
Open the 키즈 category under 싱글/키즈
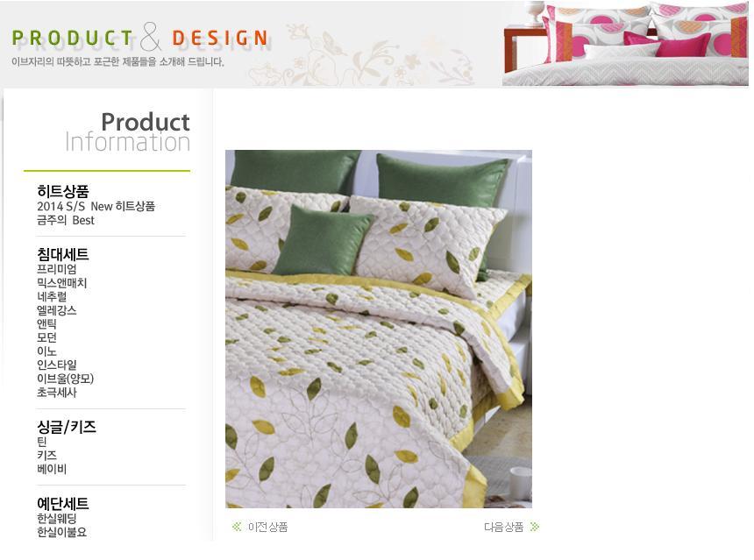coord(46,455)
